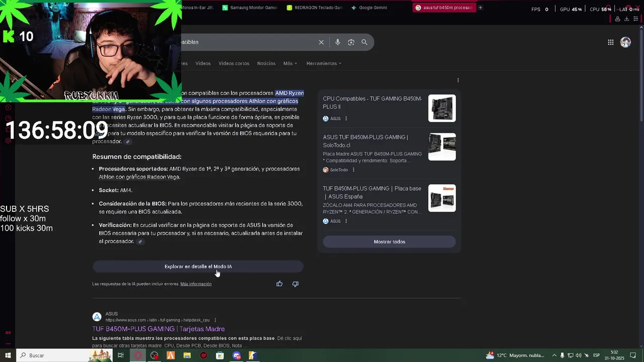
Task: Click the Mostrar todos button
Action: click(x=389, y=242)
